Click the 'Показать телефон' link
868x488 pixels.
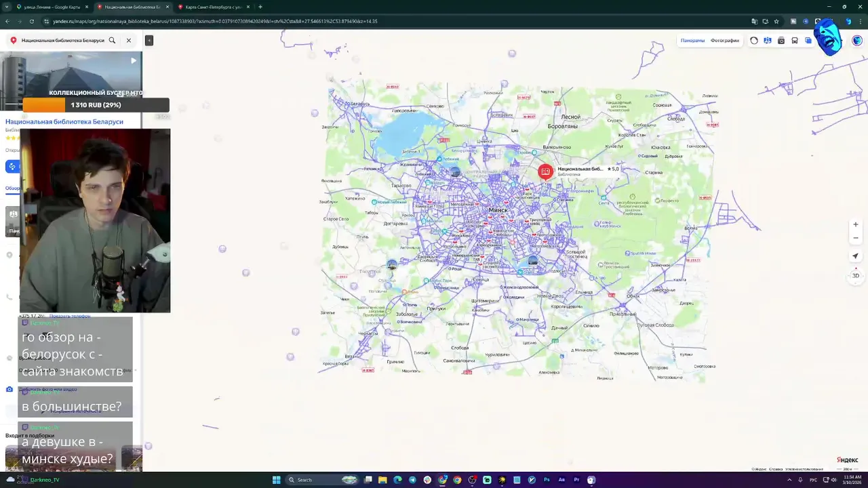(70, 316)
